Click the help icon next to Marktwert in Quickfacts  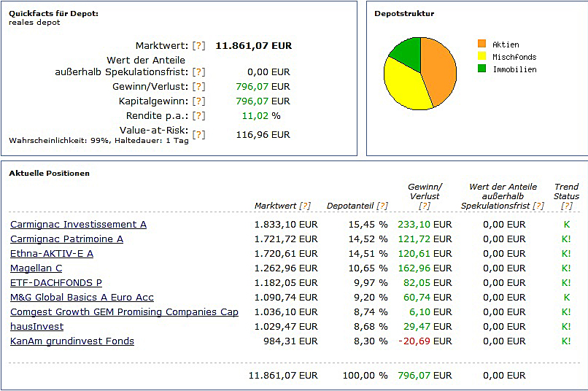(198, 46)
